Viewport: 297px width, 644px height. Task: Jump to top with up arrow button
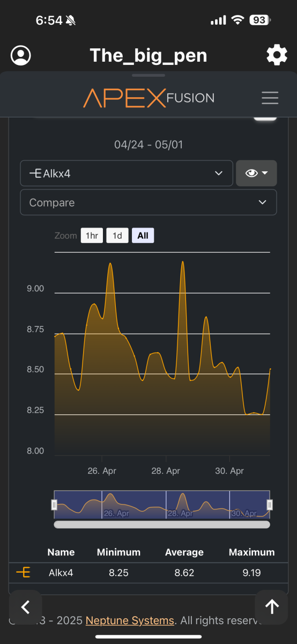click(272, 606)
